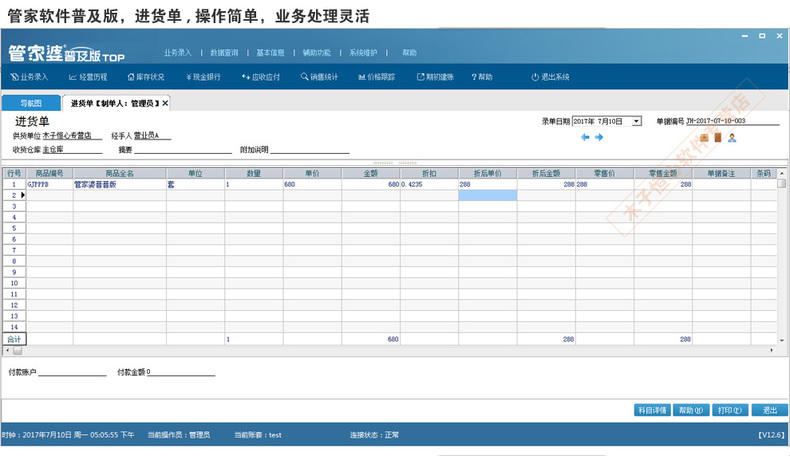The height and width of the screenshot is (456, 790).
Task: Click the brown box icon under 单据编号
Action: [x=704, y=138]
